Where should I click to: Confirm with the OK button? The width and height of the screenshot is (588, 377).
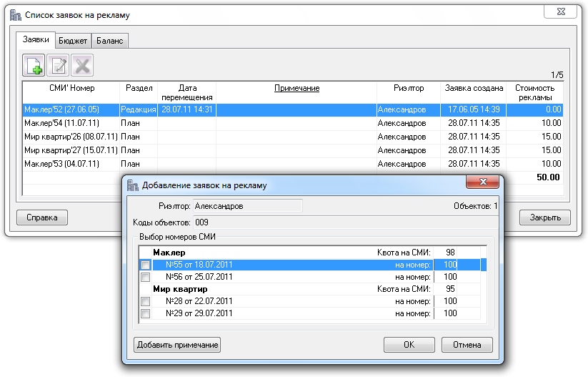click(409, 345)
